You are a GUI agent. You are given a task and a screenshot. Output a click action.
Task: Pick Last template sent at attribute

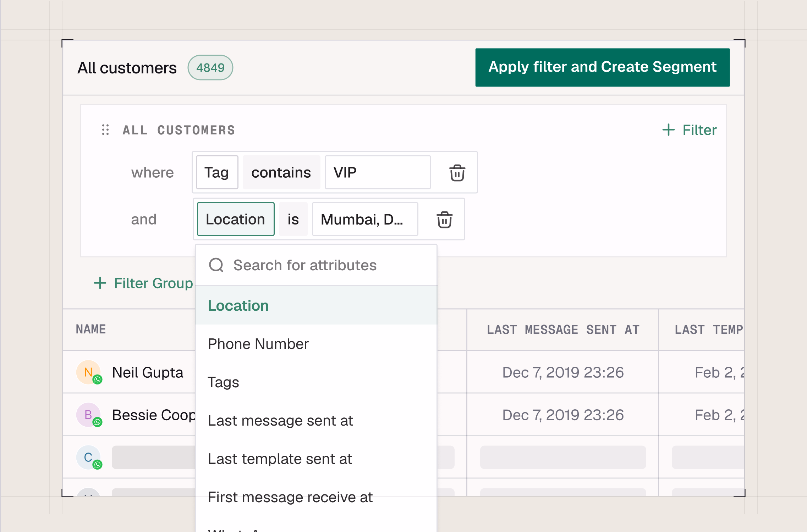[x=280, y=459]
